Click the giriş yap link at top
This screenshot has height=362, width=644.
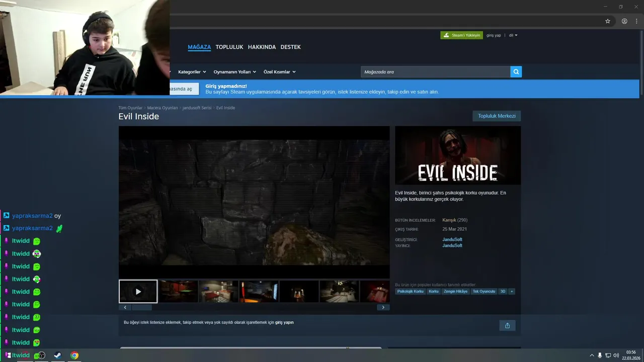click(494, 35)
